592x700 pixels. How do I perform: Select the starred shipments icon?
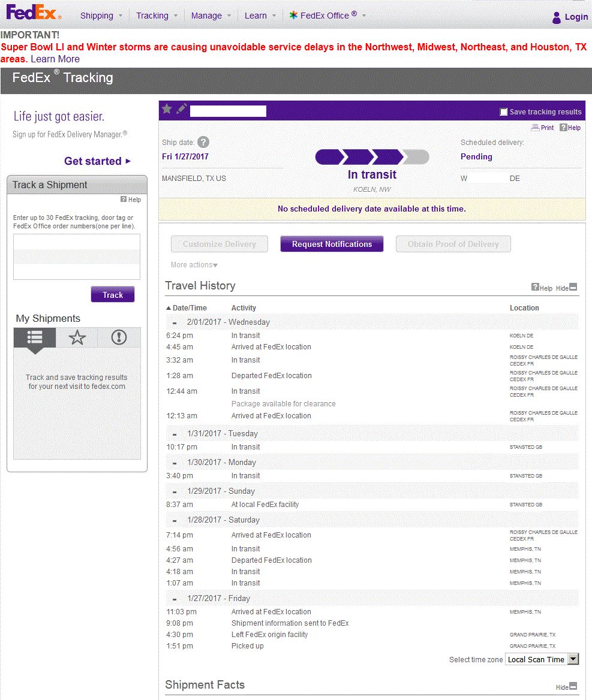77,337
